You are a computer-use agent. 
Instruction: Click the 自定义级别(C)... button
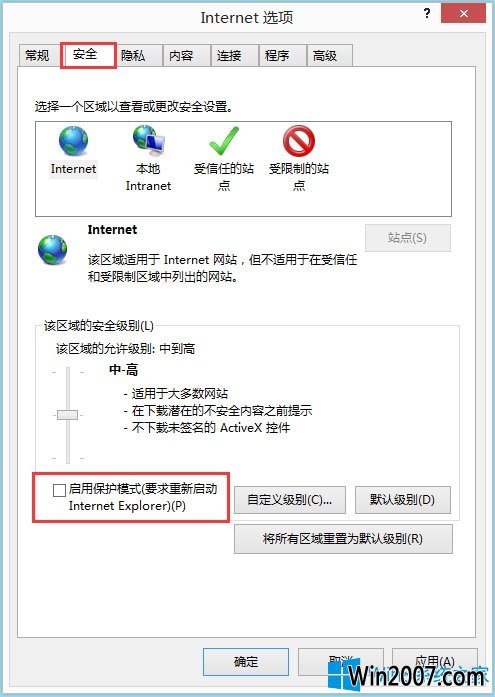click(290, 500)
